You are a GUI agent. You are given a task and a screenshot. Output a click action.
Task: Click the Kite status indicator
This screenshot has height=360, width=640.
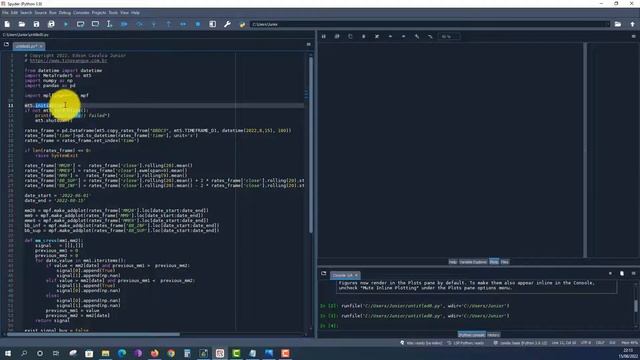coord(422,343)
